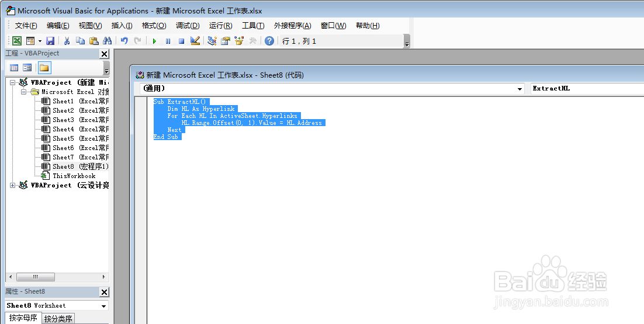The height and width of the screenshot is (324, 644).
Task: Open the 编辑(E) menu
Action: tap(58, 26)
